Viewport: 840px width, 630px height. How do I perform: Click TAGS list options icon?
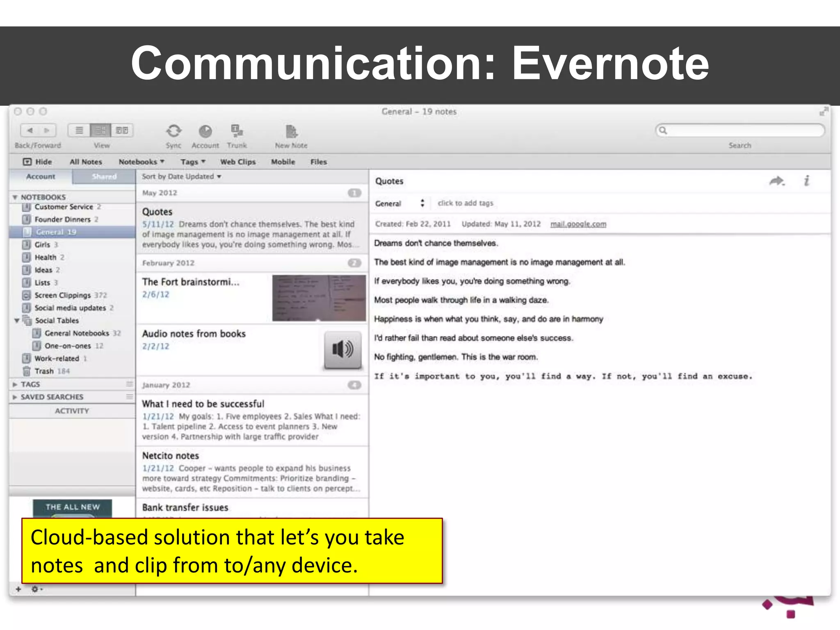130,384
